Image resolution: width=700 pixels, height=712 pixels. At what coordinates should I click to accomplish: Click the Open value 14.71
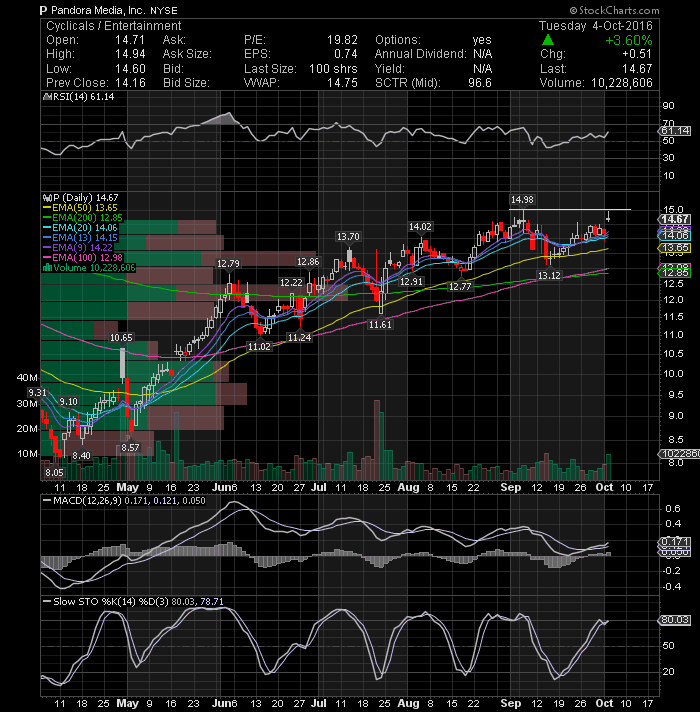(x=130, y=40)
